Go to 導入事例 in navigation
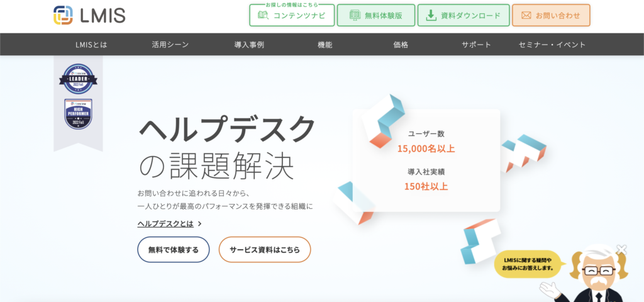 (x=249, y=45)
